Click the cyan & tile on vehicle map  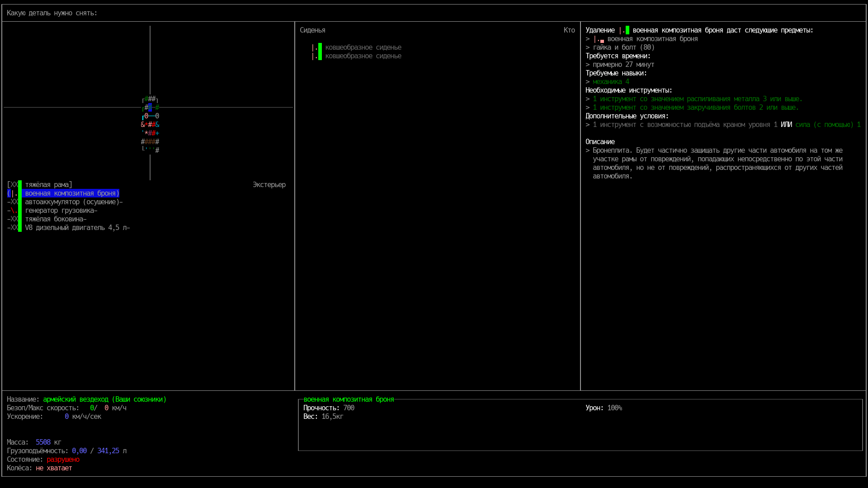157,125
